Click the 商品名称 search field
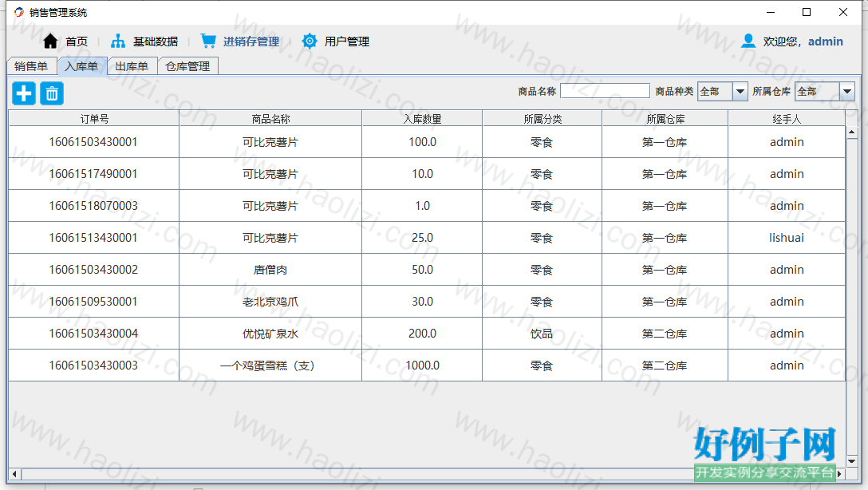Screen dimensions: 868x490 tap(605, 91)
